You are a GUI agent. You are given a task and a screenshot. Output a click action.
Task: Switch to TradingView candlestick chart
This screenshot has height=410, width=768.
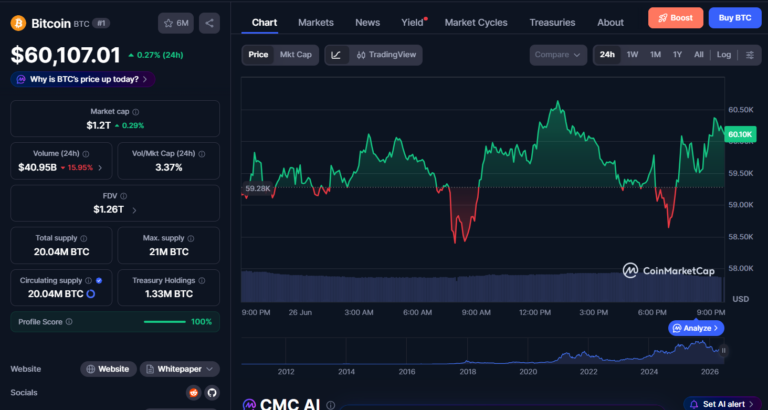click(386, 55)
